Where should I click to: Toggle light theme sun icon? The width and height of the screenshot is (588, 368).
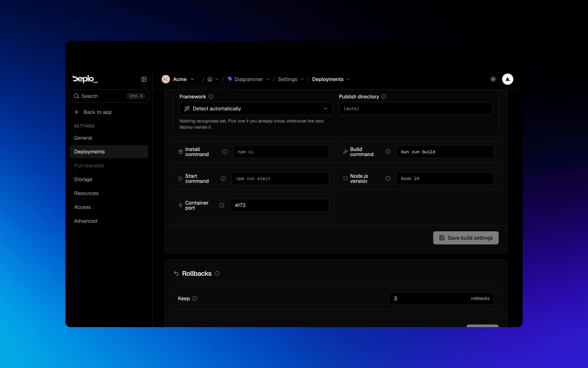click(493, 79)
